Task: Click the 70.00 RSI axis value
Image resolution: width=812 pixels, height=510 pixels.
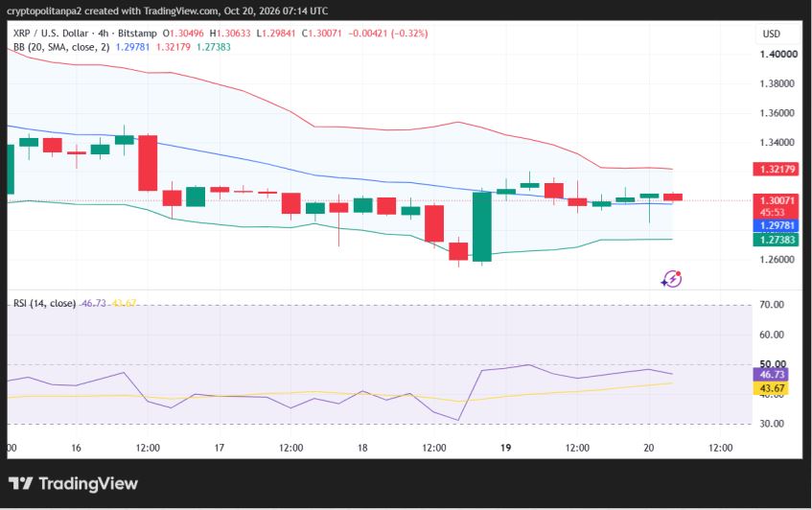Action: (772, 305)
